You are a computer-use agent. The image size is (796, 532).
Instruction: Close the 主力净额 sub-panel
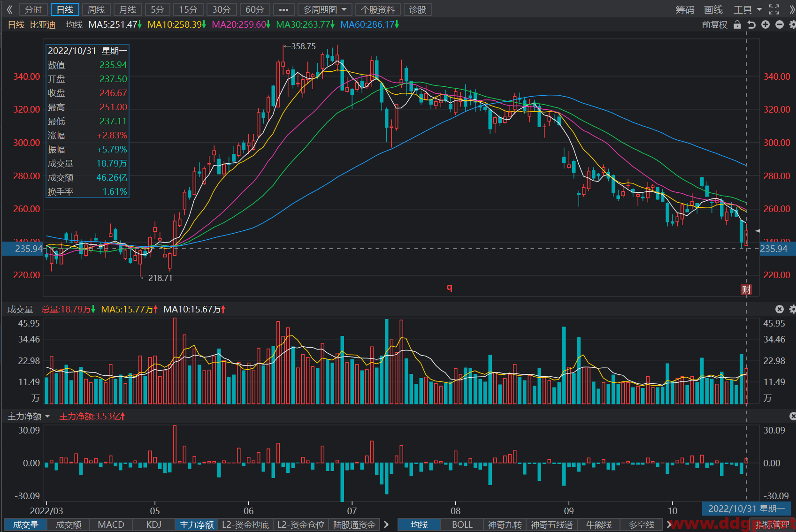pyautogui.click(x=792, y=416)
